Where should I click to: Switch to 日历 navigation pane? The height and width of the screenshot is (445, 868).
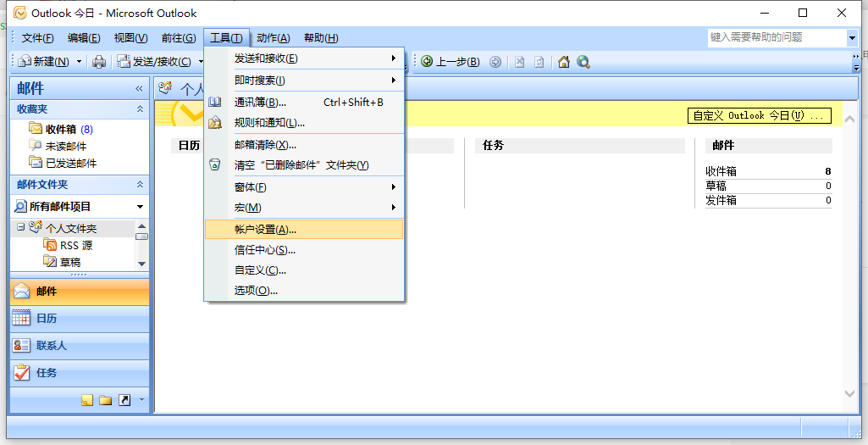[x=80, y=318]
